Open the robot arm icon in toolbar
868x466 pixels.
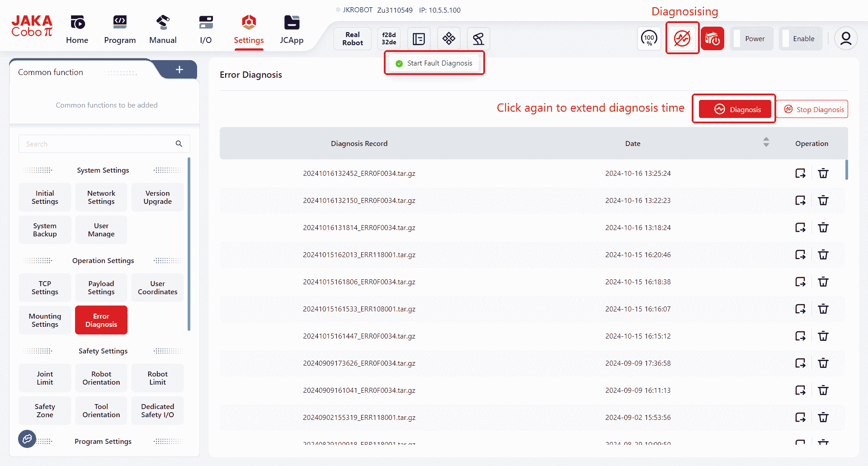[478, 39]
